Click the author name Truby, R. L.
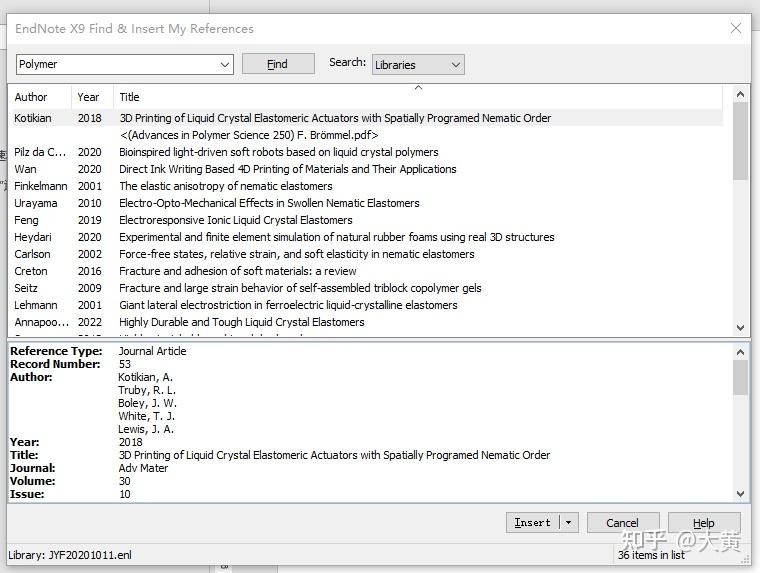This screenshot has width=760, height=573. coord(147,390)
